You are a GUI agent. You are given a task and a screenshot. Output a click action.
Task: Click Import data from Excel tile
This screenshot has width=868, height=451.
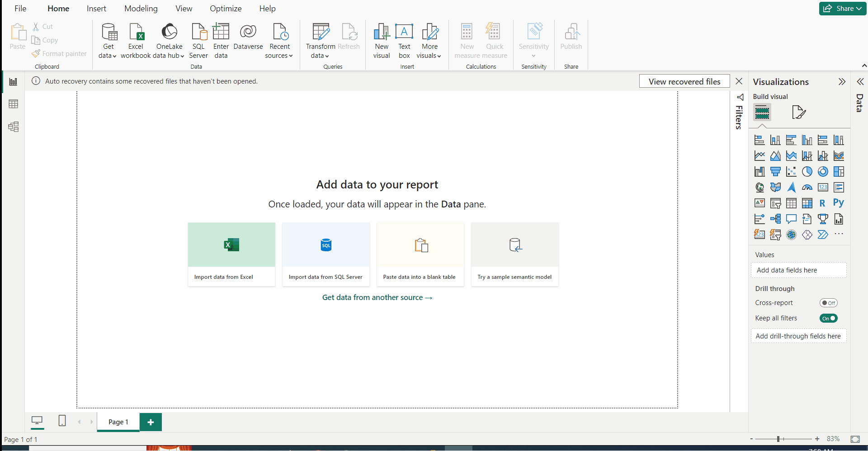click(231, 254)
